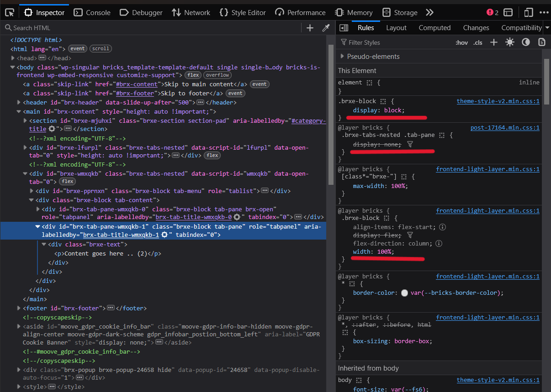Add a new CSS rule with plus button
Viewport: 551px width, 392px height.
494,42
